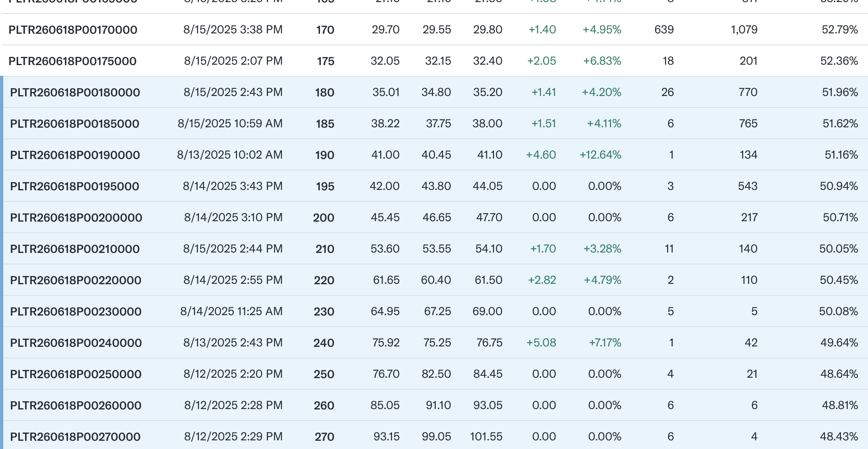Click the 250 strike value
The image size is (868, 449).
[324, 374]
